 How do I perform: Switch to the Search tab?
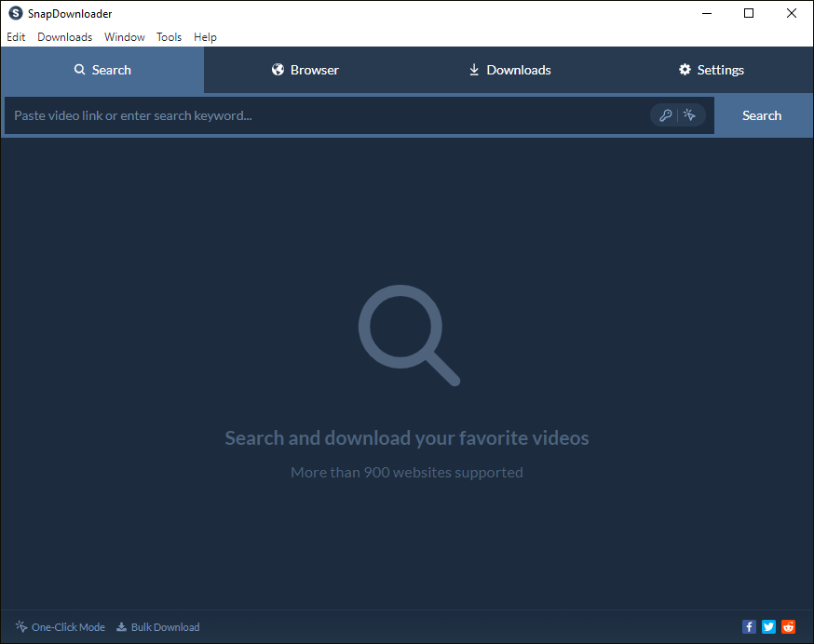point(102,70)
